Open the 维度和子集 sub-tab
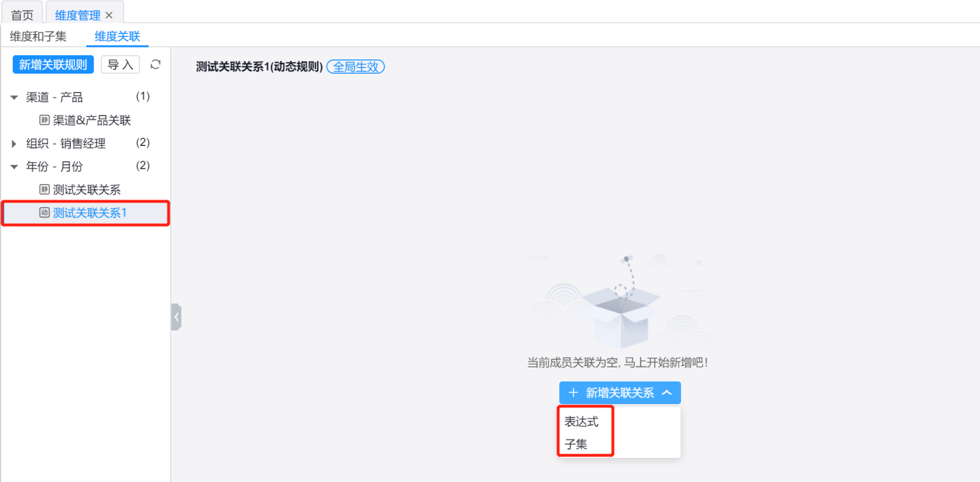This screenshot has width=980, height=482. coord(38,36)
